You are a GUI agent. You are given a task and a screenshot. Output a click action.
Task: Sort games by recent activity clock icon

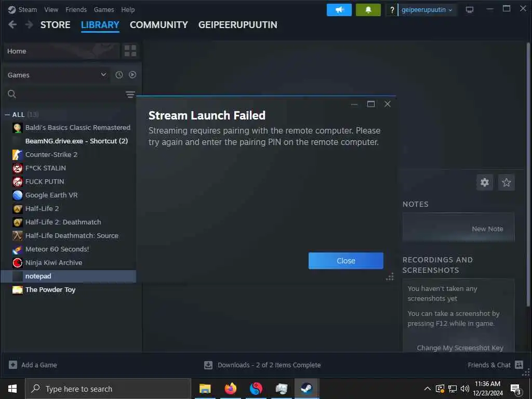coord(119,75)
